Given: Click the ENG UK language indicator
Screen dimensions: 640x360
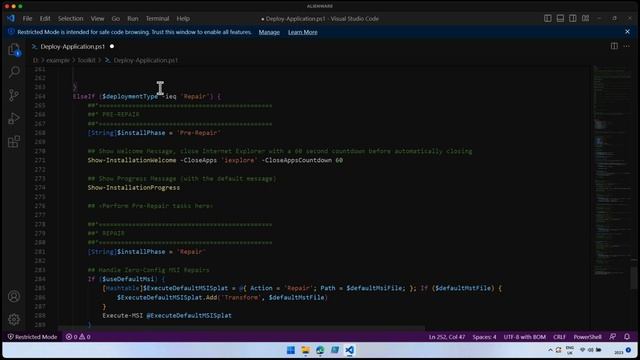Looking at the screenshot, I should [570, 350].
